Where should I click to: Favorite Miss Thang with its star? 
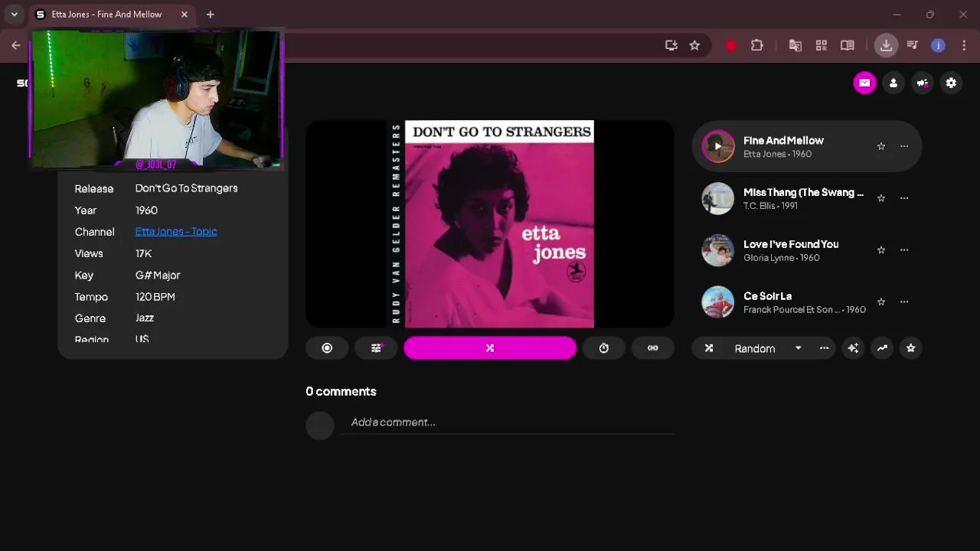pos(881,198)
